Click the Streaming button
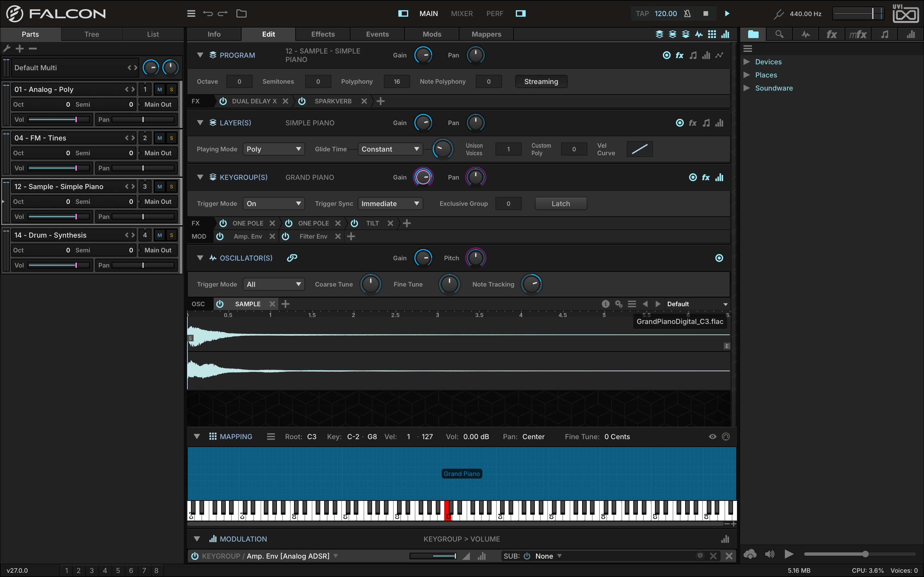 point(541,82)
